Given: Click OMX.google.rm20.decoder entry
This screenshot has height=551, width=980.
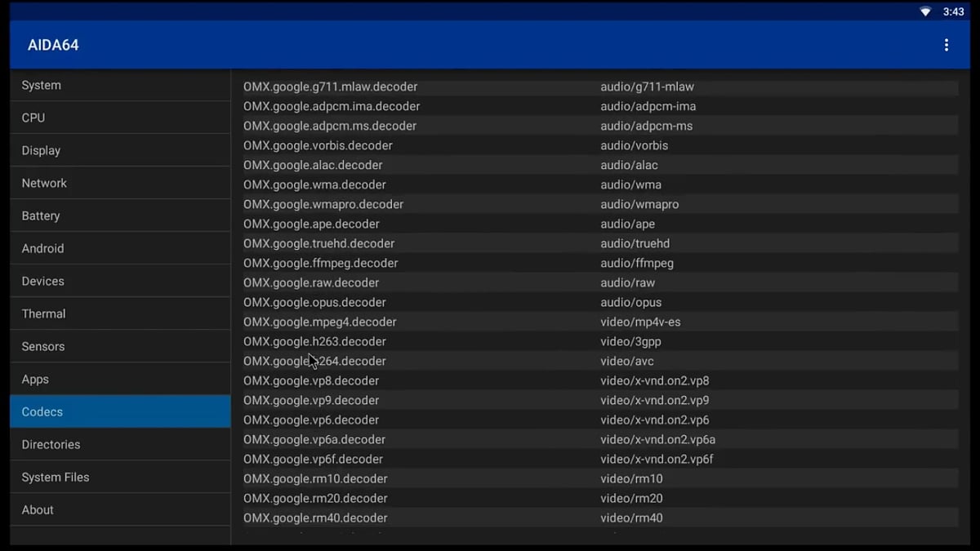Looking at the screenshot, I should coord(600,498).
